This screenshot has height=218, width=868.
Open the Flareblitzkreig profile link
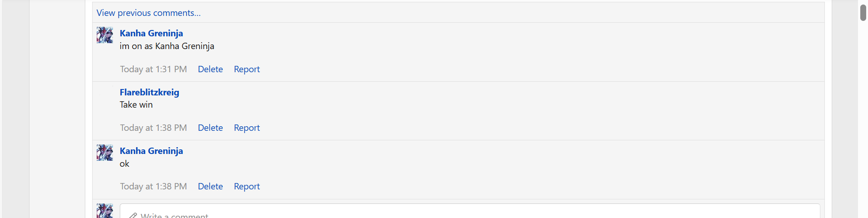pyautogui.click(x=149, y=92)
